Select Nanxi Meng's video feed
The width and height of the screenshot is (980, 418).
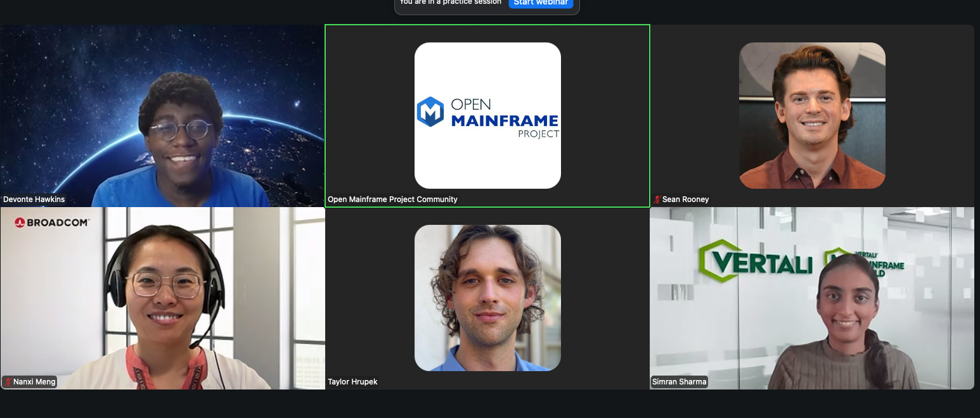point(162,298)
